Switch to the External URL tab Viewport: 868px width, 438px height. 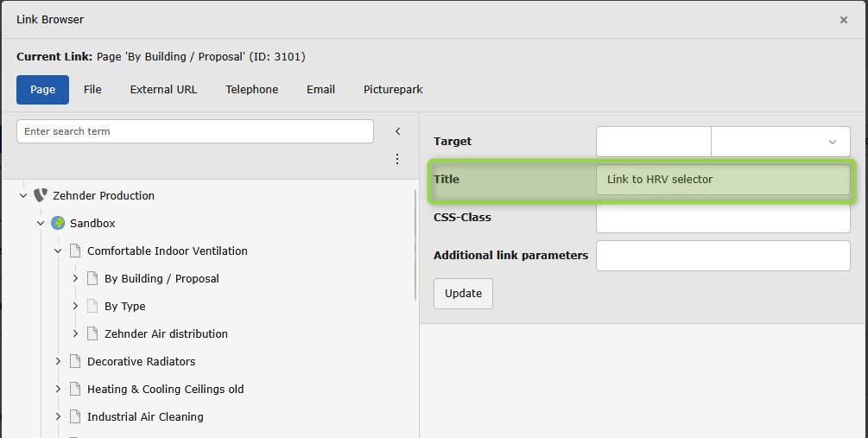coord(163,90)
